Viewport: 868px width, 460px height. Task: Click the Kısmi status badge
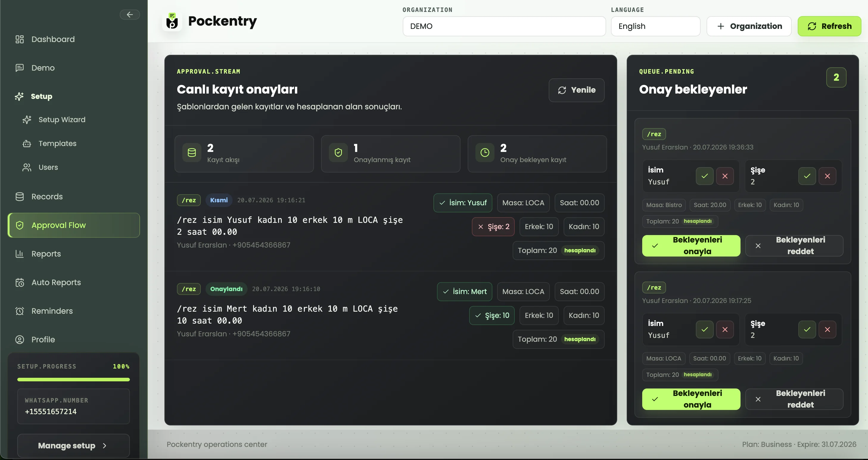click(219, 200)
